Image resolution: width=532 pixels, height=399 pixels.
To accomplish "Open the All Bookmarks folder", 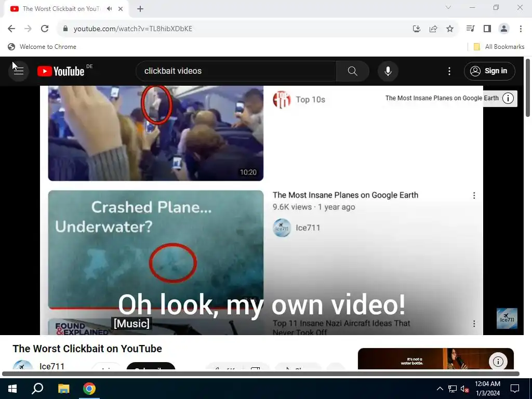I will pos(499,46).
